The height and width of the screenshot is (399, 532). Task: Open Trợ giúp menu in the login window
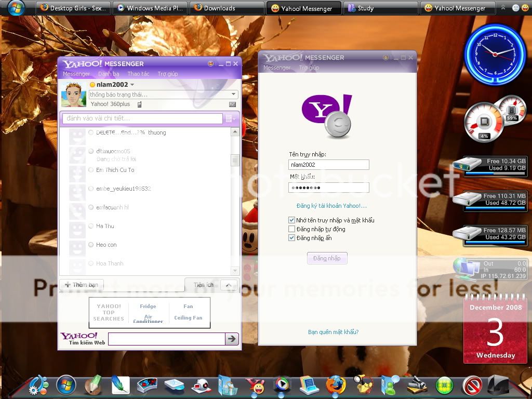coord(309,68)
